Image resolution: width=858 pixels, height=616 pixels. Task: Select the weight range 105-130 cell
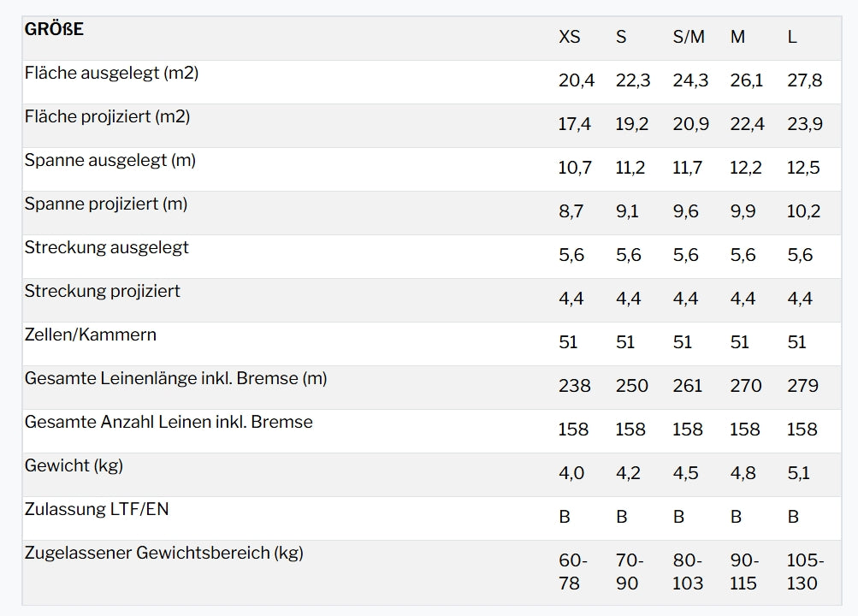pyautogui.click(x=805, y=572)
